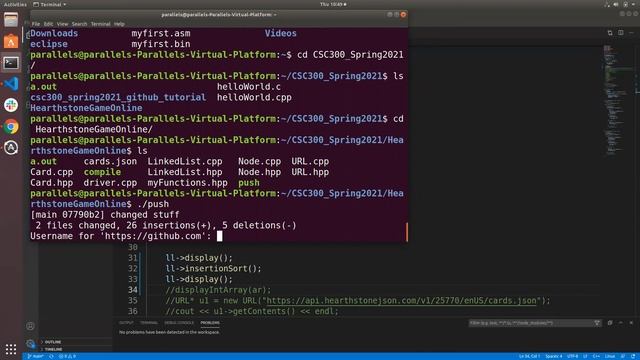Image resolution: width=640 pixels, height=360 pixels.
Task: Click the driver.cpp filename in terminal listing
Action: coord(110,183)
